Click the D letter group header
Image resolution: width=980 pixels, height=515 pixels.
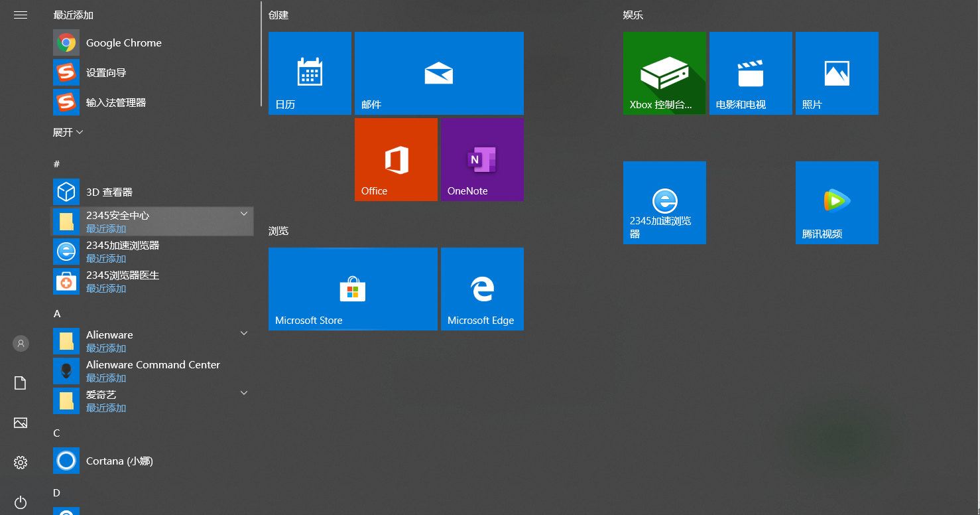[57, 492]
